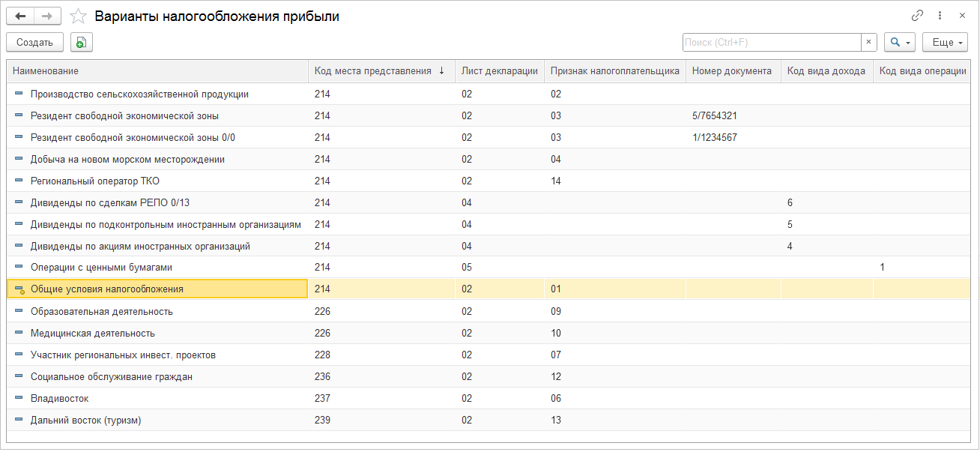
Task: Open the three-dot options menu in the title bar
Action: click(940, 16)
